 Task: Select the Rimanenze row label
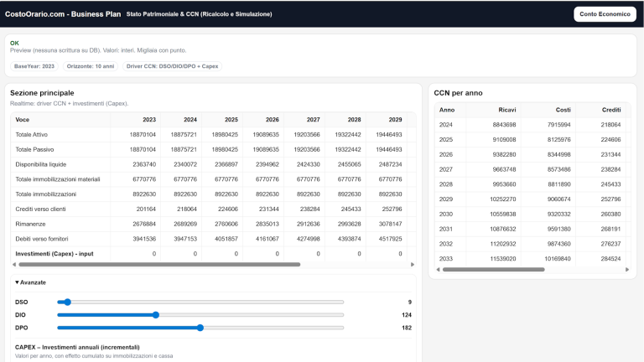click(x=31, y=224)
